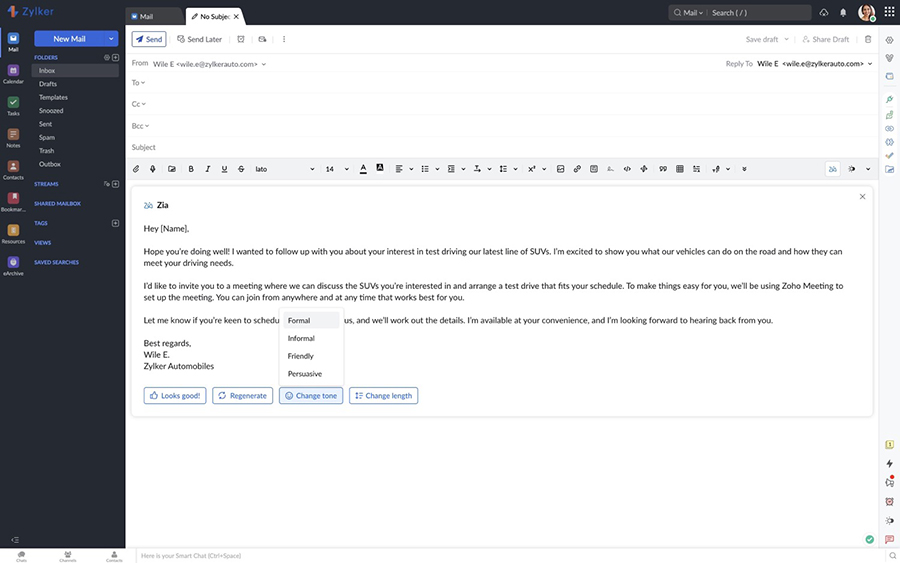Open the Inbox folder
This screenshot has height=563, width=900.
pyautogui.click(x=75, y=71)
